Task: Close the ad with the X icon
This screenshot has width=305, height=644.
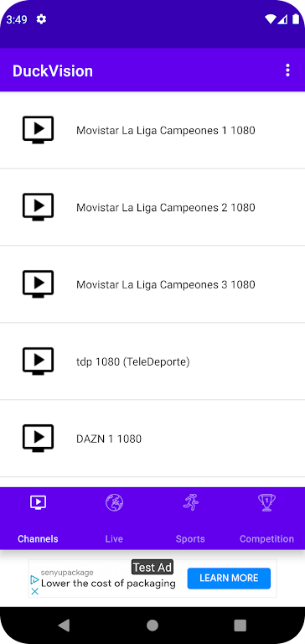Action: [35, 591]
